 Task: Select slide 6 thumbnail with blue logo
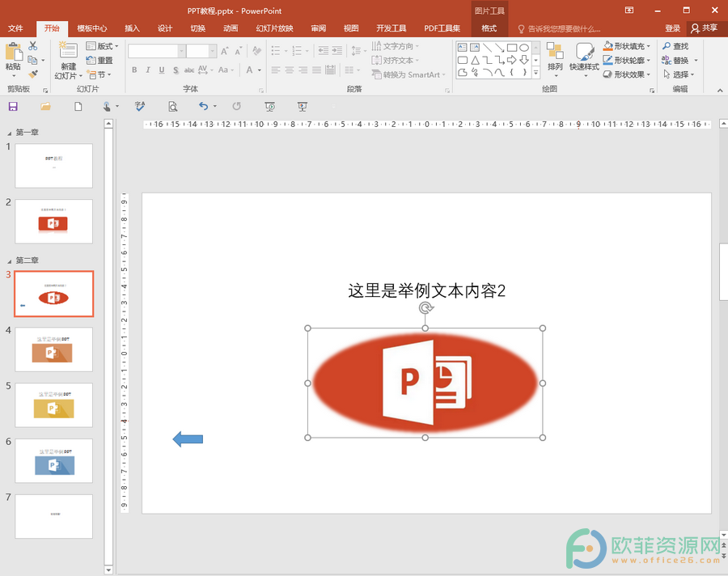[54, 461]
